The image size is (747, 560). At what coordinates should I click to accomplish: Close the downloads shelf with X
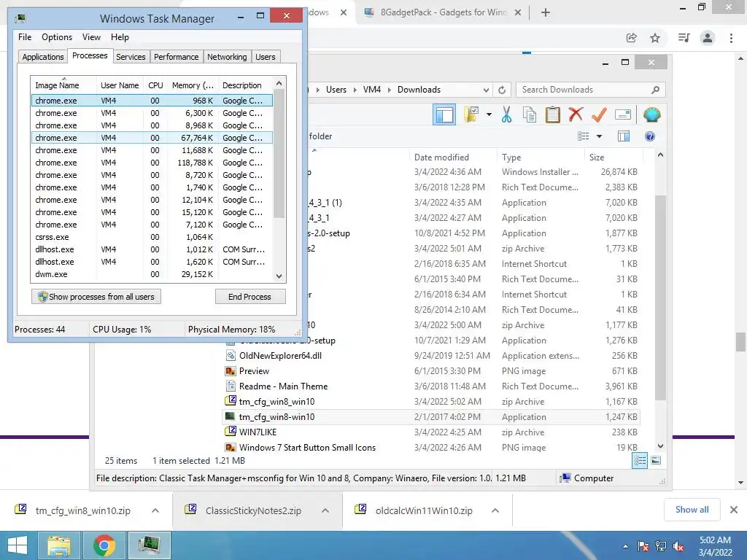(734, 510)
